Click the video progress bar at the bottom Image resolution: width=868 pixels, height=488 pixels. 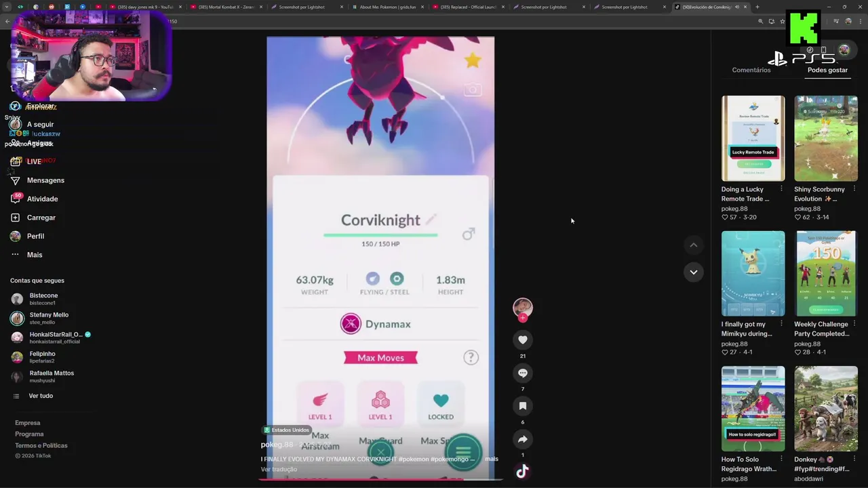380,479
